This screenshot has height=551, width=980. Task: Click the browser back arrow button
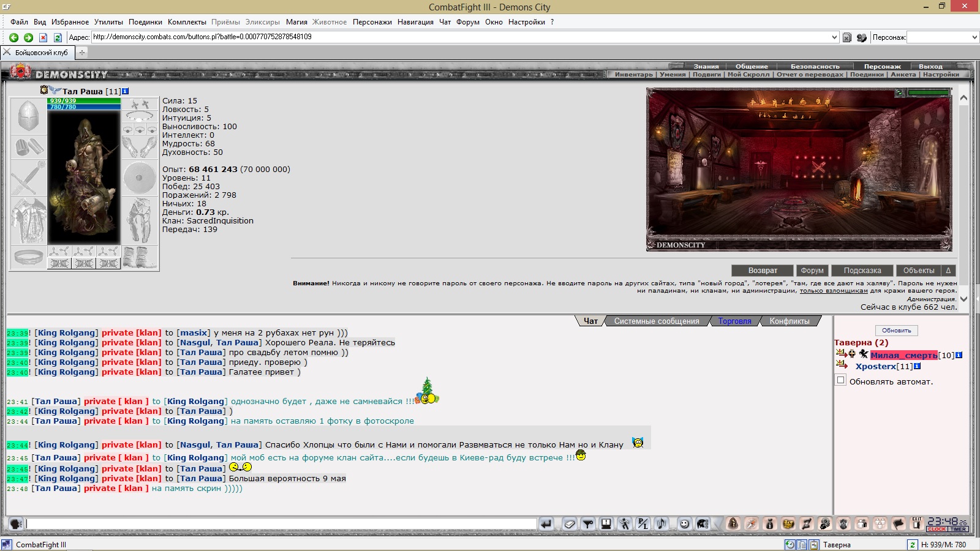coord(13,37)
